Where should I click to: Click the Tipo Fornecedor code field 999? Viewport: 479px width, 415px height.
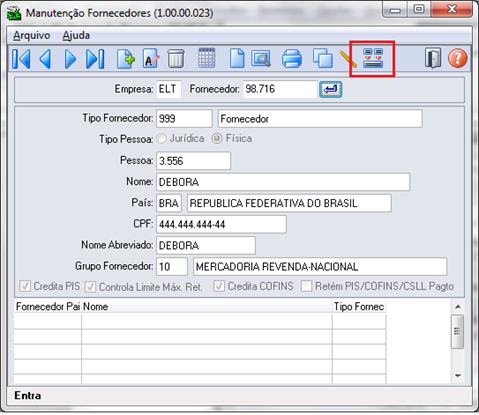[x=184, y=119]
